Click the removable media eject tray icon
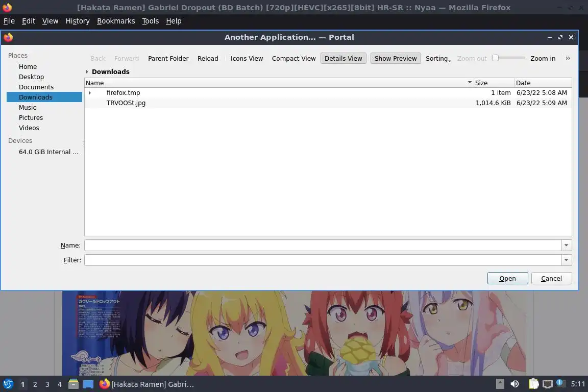 click(500, 384)
